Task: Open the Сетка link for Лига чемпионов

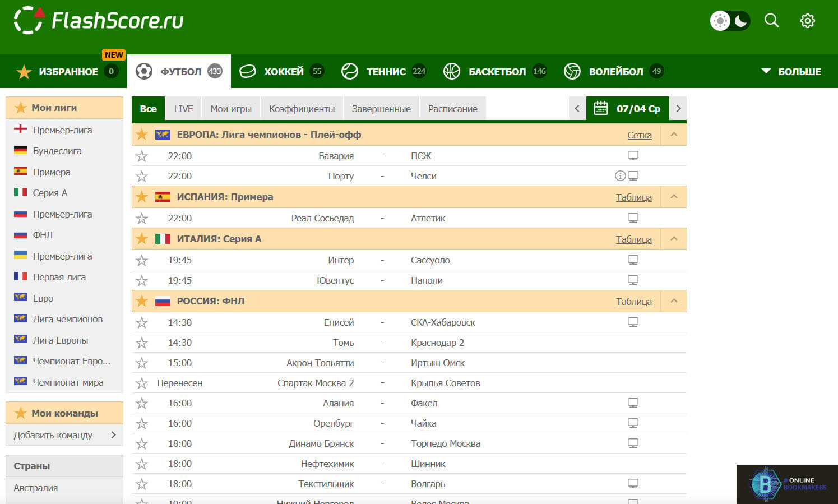Action: [x=640, y=135]
